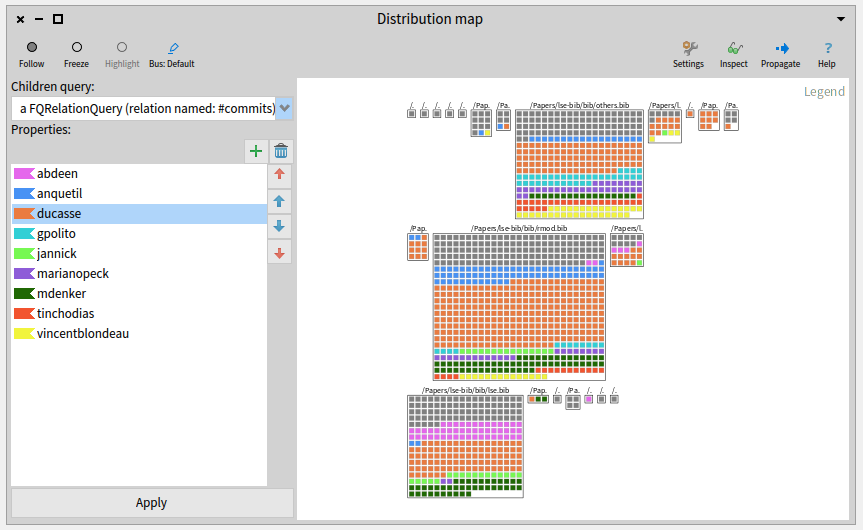Select the vincentblondeau property row

coord(139,334)
